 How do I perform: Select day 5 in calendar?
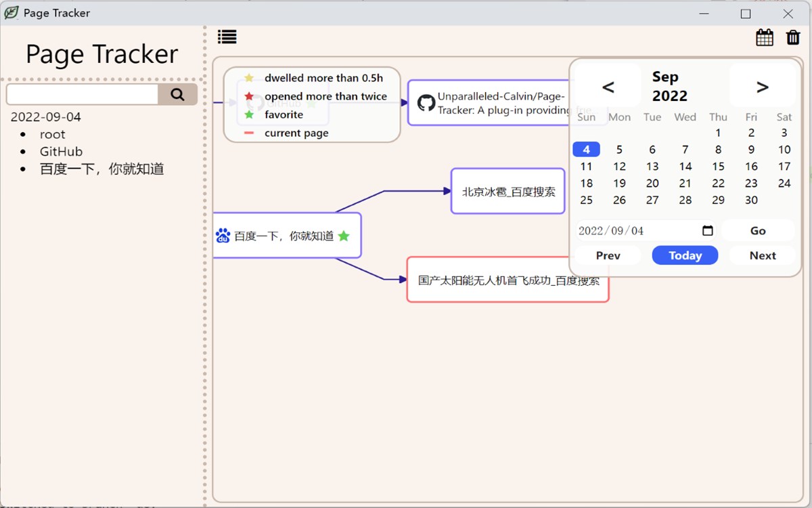click(x=619, y=150)
